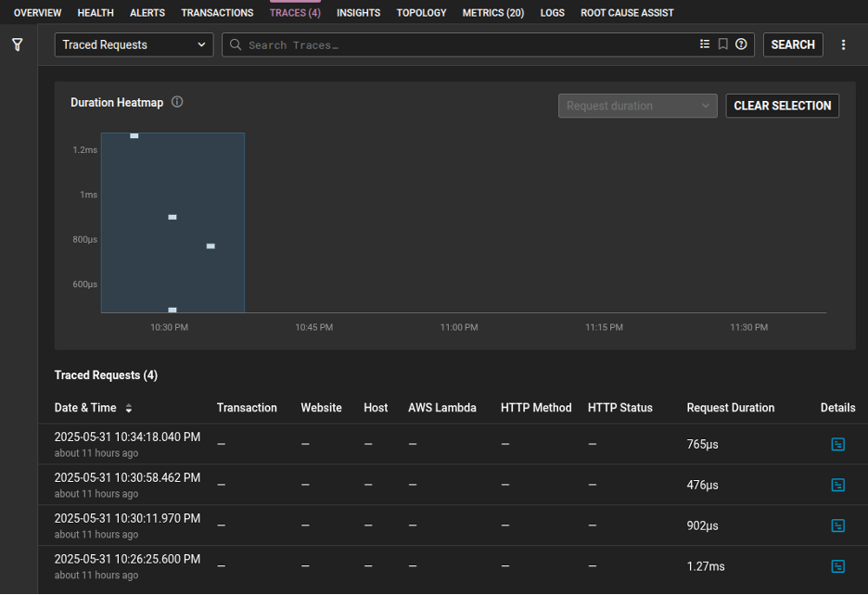The width and height of the screenshot is (868, 595).
Task: Select the 10:30:11.970 PM trace row
Action: tap(453, 525)
